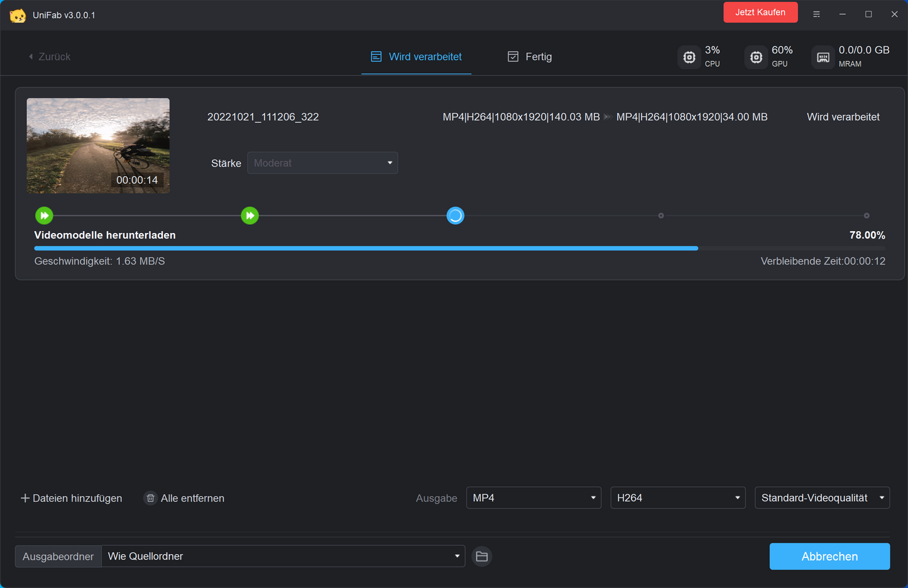Open the MP4 output format dropdown
Viewport: 908px width, 588px height.
click(x=533, y=498)
